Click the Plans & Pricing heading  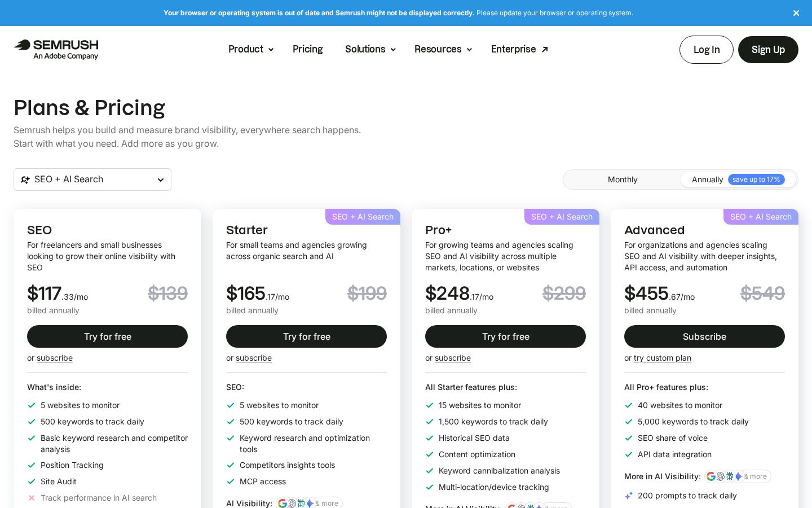pyautogui.click(x=89, y=108)
